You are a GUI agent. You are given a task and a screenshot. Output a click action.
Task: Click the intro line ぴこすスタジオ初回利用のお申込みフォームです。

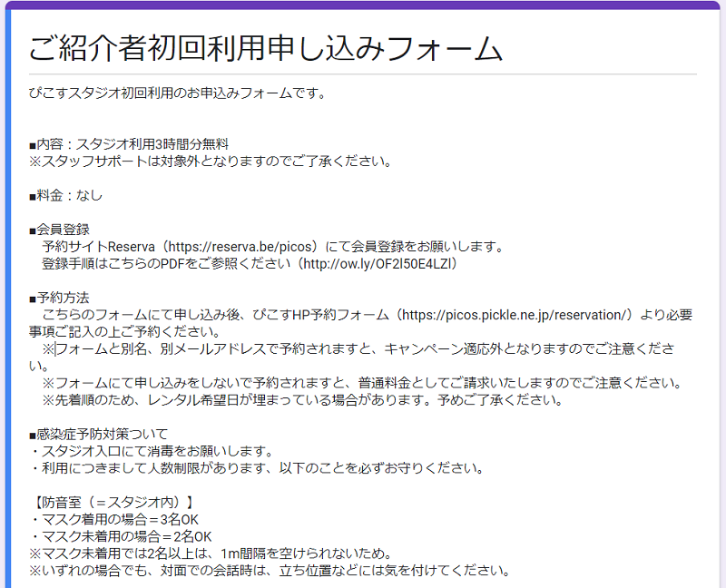tap(178, 93)
